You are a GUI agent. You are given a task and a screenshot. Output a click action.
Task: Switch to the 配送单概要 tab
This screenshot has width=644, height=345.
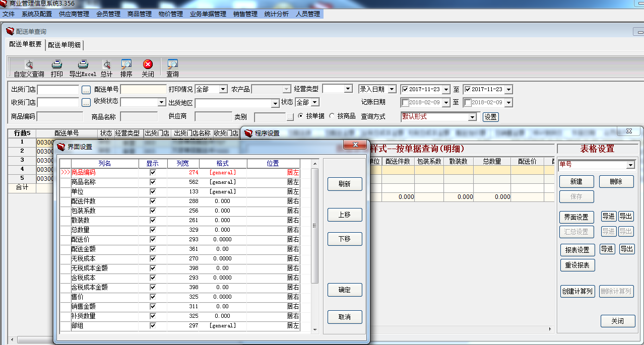click(25, 44)
